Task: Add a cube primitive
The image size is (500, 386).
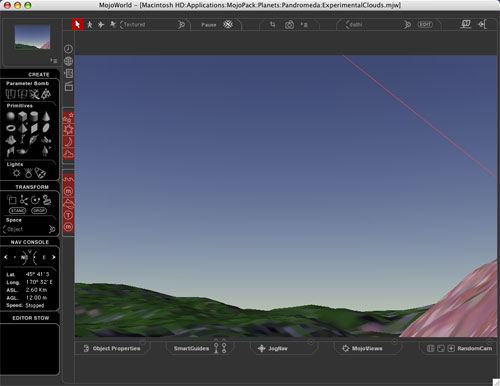Action: (22, 116)
